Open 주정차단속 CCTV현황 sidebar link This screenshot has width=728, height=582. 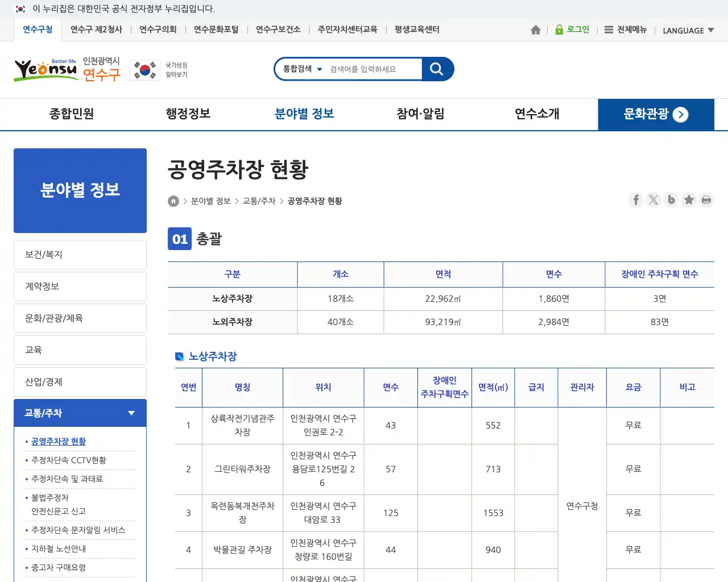click(69, 460)
